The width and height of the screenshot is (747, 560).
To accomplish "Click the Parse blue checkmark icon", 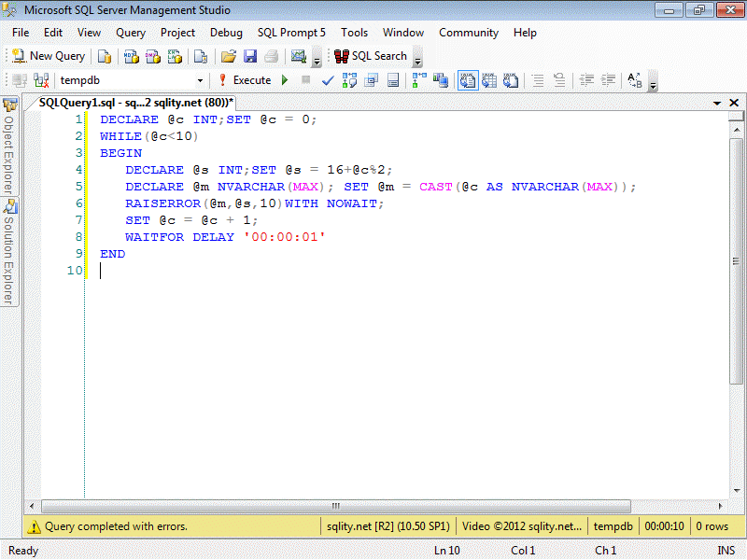I will tap(328, 80).
